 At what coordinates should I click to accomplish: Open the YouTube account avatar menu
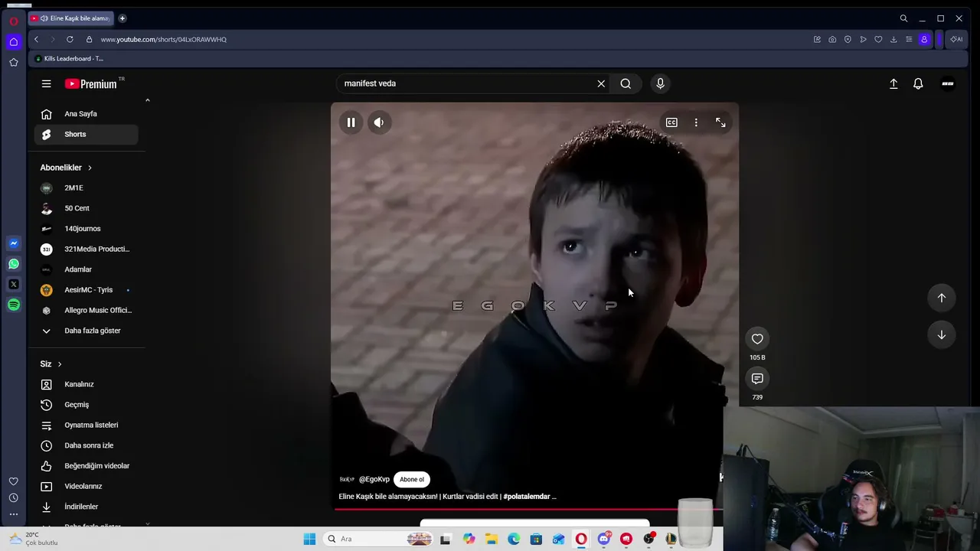pos(948,84)
